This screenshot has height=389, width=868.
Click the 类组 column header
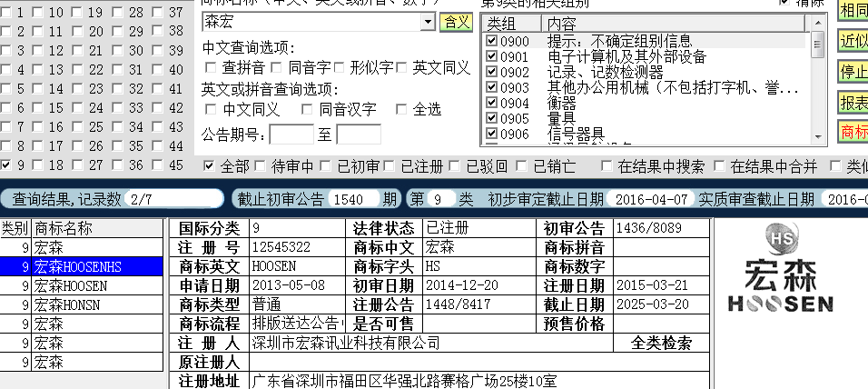[x=511, y=24]
